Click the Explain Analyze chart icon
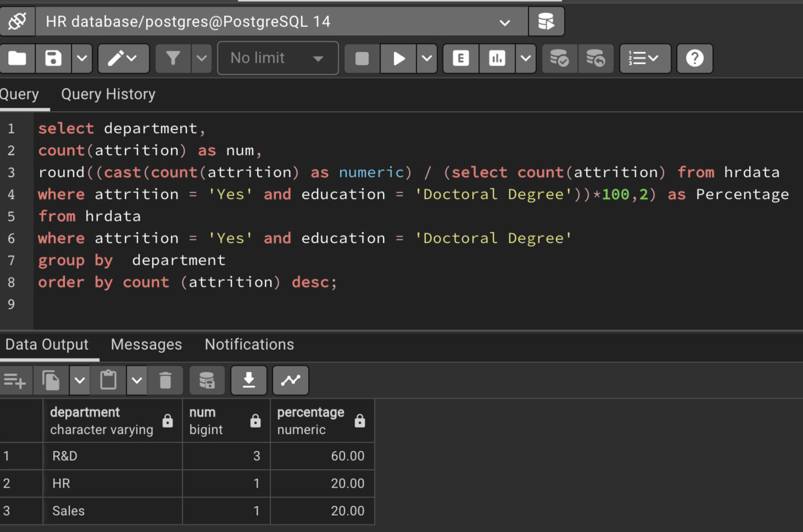The height and width of the screenshot is (532, 803). pos(497,58)
